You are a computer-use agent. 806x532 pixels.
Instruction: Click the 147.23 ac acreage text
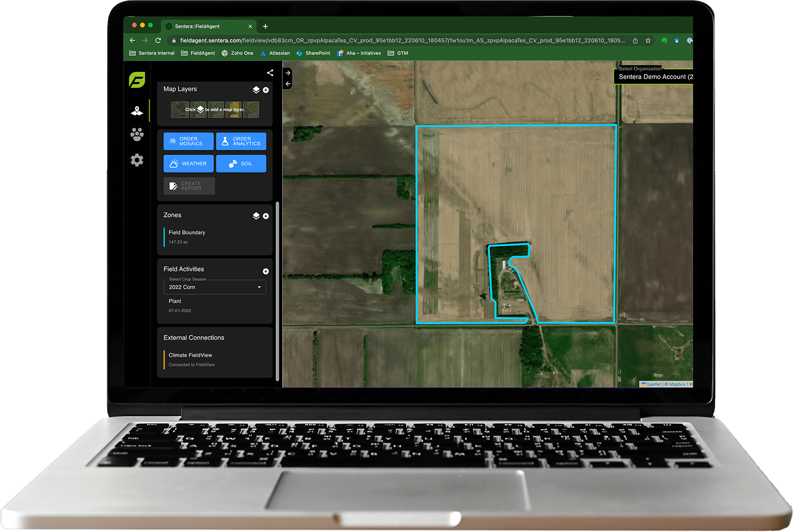[178, 242]
